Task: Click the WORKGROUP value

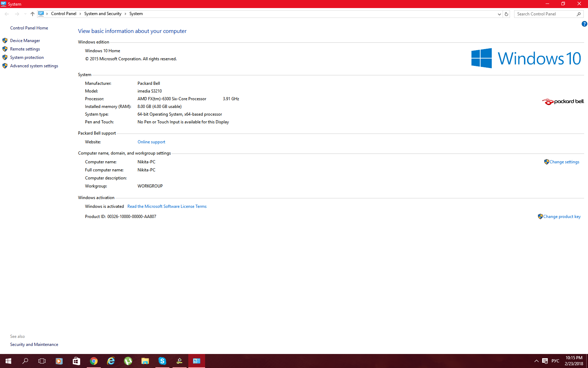Action: 150,186
